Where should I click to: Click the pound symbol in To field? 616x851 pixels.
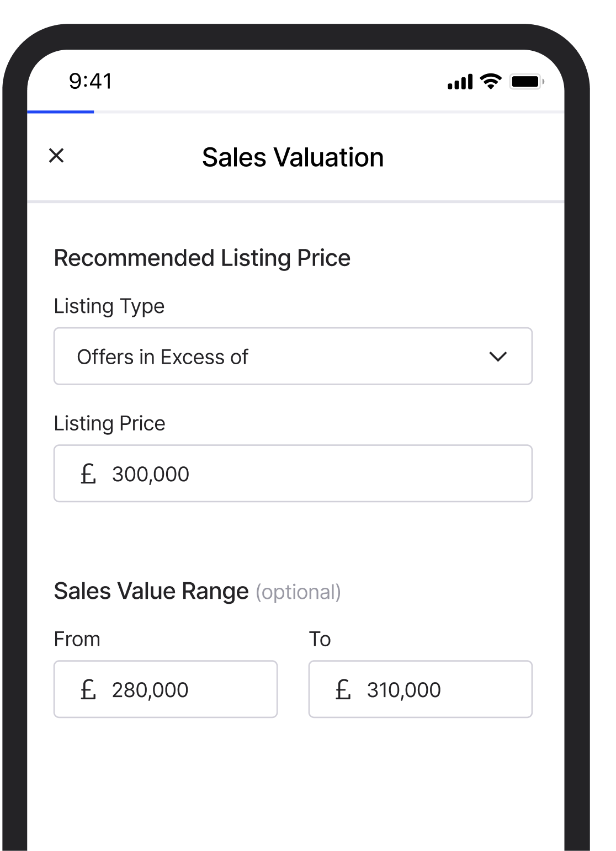[x=343, y=689]
